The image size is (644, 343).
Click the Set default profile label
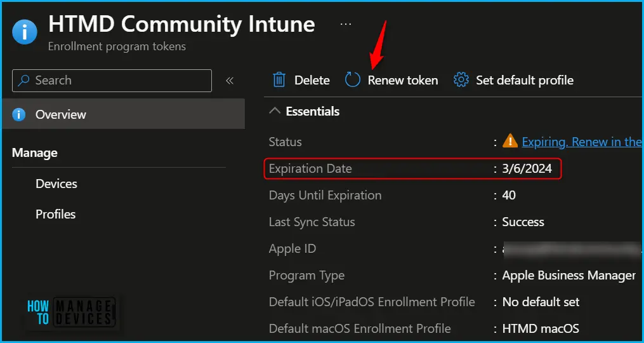525,80
